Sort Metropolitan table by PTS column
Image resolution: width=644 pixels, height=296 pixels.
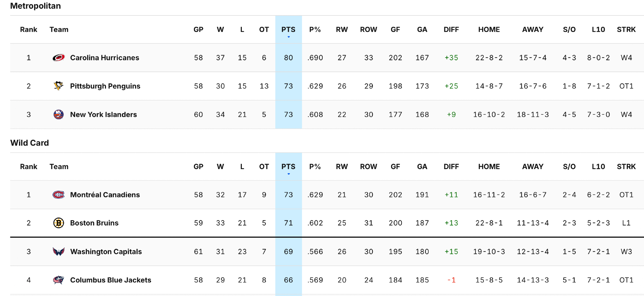288,30
